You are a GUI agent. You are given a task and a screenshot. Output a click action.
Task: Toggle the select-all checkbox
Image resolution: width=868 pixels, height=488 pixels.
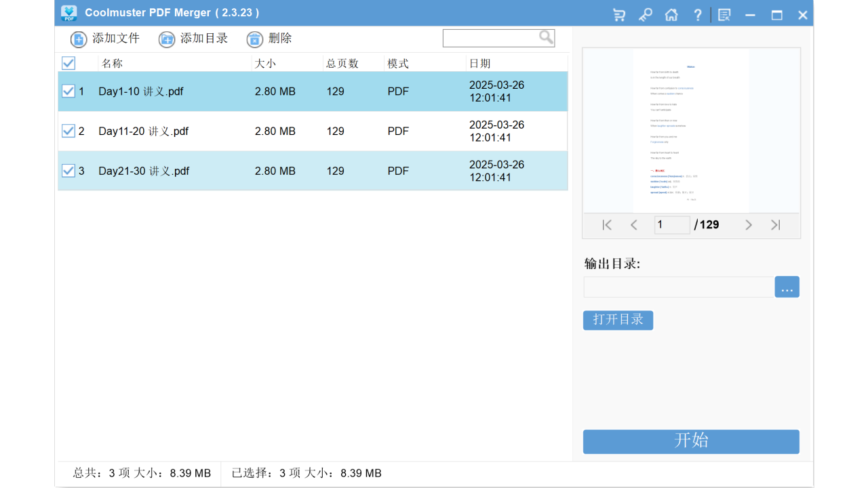(x=68, y=62)
